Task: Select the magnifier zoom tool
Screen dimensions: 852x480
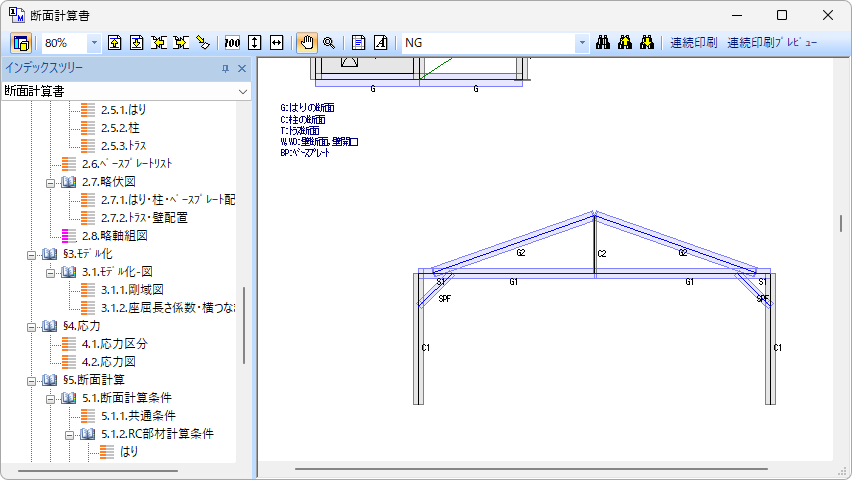Action: pyautogui.click(x=328, y=43)
